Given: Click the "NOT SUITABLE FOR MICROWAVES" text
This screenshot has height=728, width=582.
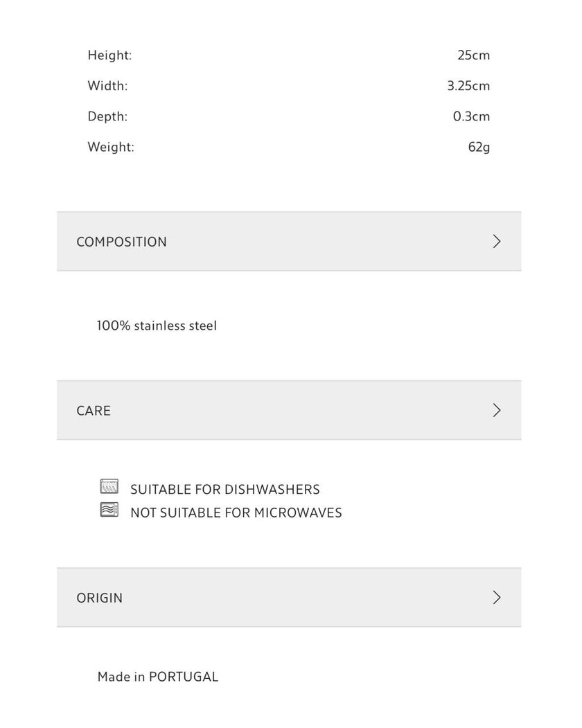Looking at the screenshot, I should click(236, 513).
